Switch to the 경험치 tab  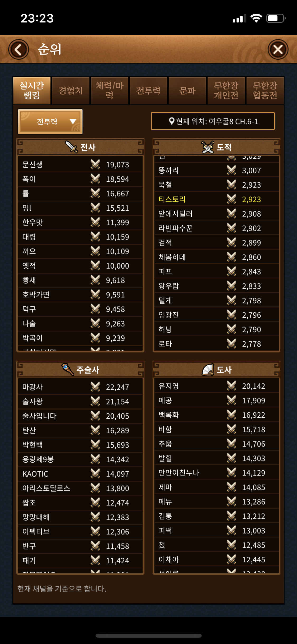point(70,90)
